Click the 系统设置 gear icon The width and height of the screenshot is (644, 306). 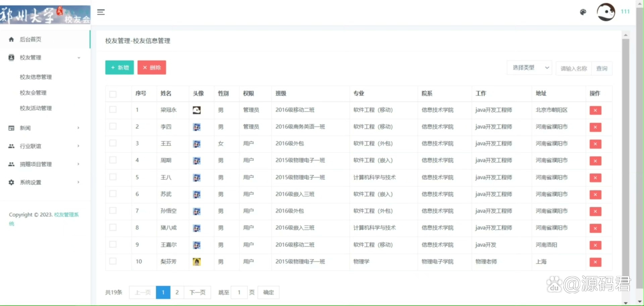pyautogui.click(x=11, y=182)
